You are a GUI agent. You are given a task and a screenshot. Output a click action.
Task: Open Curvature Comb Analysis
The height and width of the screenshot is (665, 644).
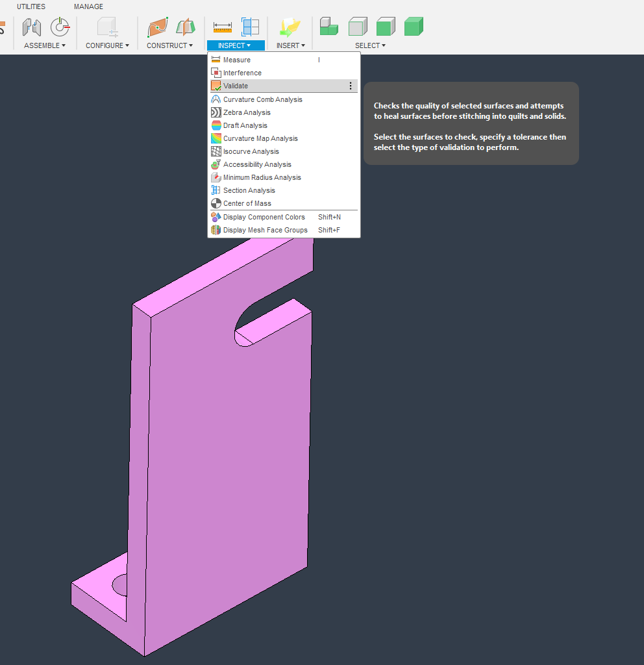(263, 99)
